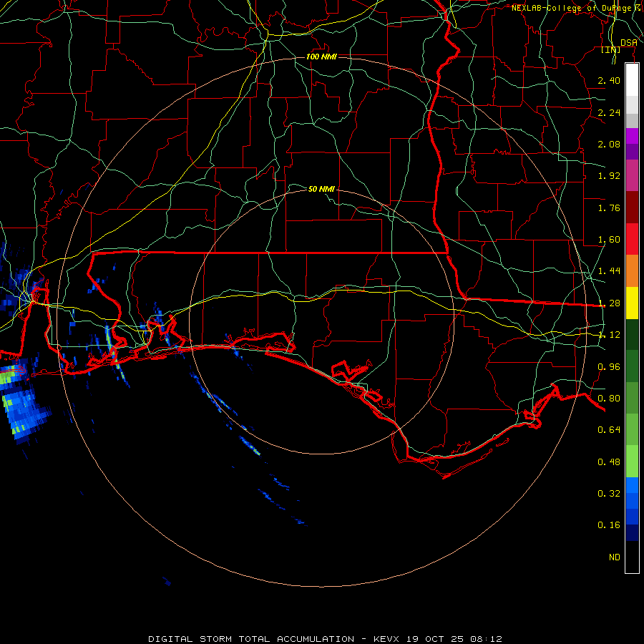Click the [IN] units label
Image resolution: width=644 pixels, height=644 pixels.
pos(611,49)
